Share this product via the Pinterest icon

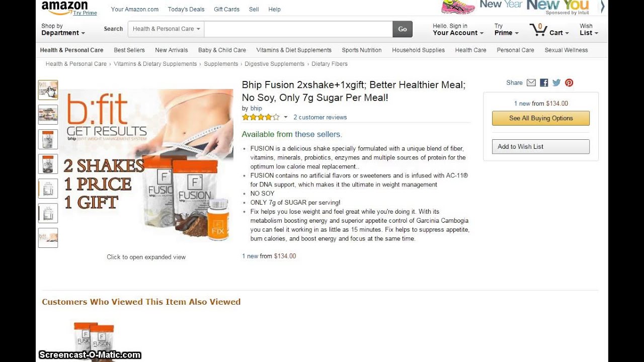569,83
